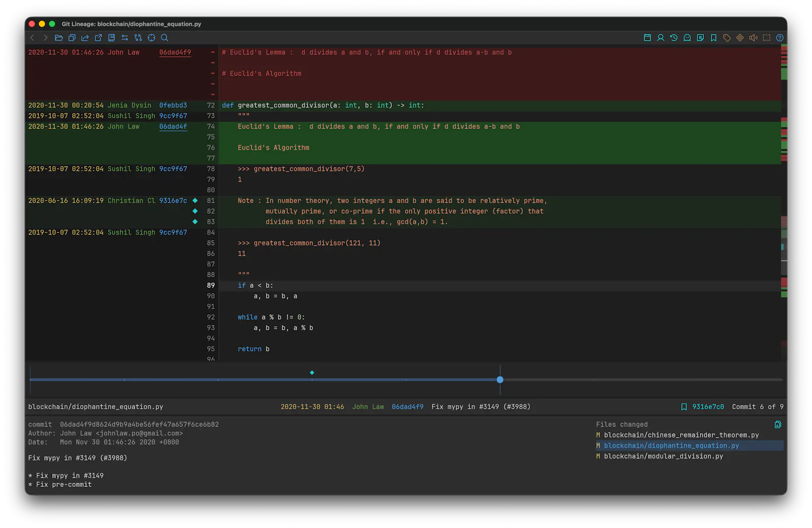Open a file with the folder icon
This screenshot has height=528, width=812.
coord(59,38)
